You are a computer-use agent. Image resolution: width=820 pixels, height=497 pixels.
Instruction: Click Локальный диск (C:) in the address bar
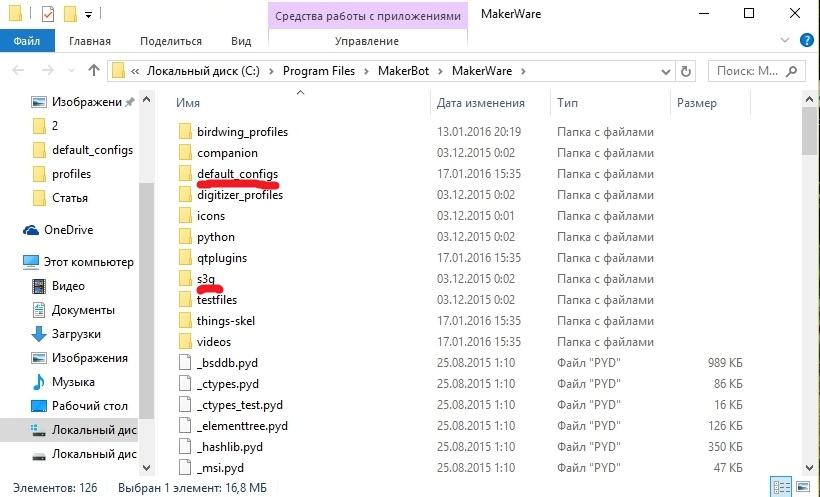pos(203,71)
